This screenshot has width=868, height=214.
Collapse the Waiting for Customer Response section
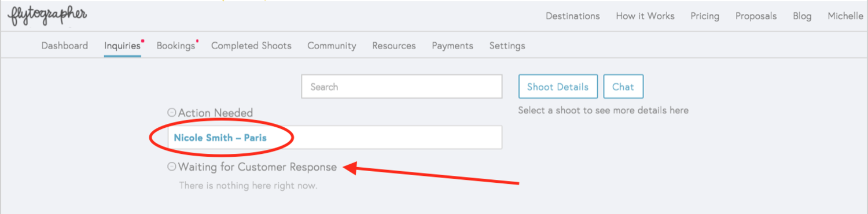[171, 167]
